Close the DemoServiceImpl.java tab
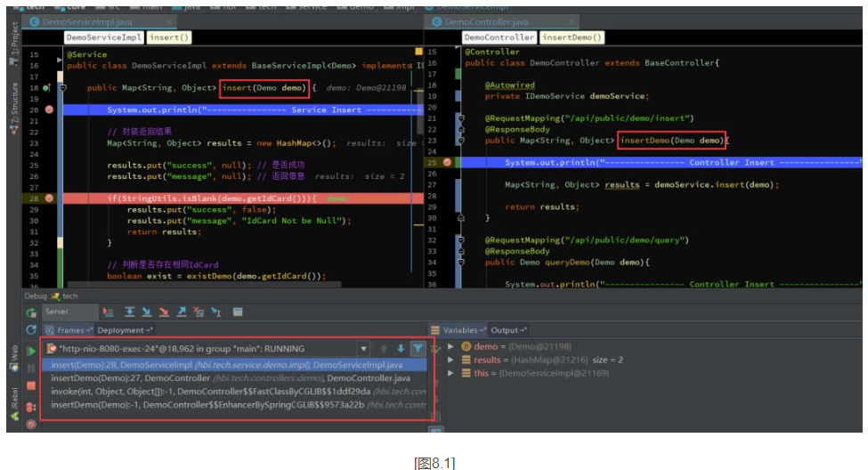868x470 pixels. point(169,21)
